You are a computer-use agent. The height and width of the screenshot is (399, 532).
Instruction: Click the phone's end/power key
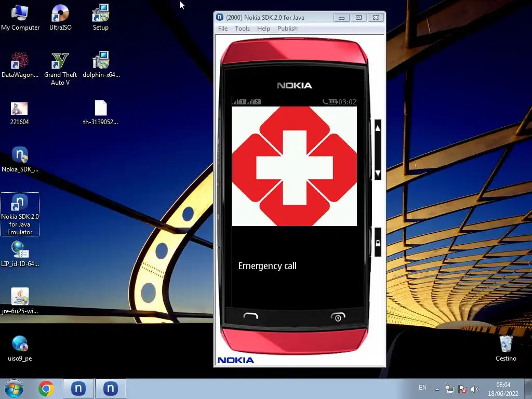click(338, 317)
